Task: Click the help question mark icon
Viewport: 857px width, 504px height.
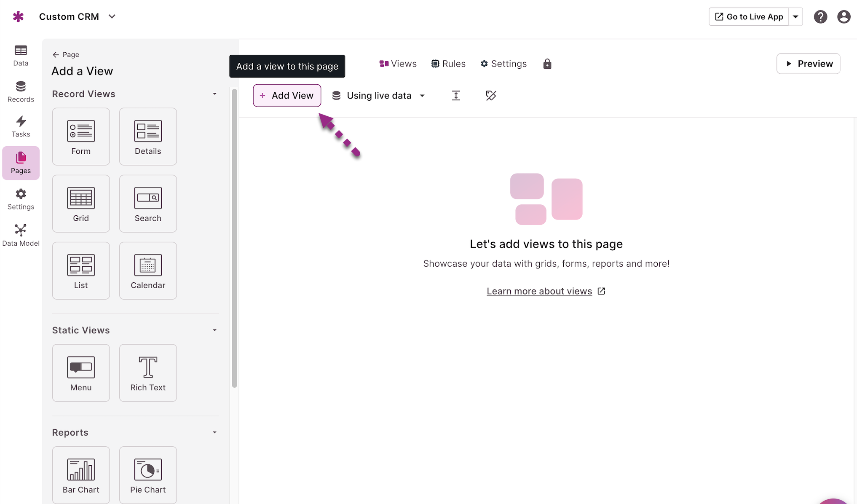Action: 820,17
